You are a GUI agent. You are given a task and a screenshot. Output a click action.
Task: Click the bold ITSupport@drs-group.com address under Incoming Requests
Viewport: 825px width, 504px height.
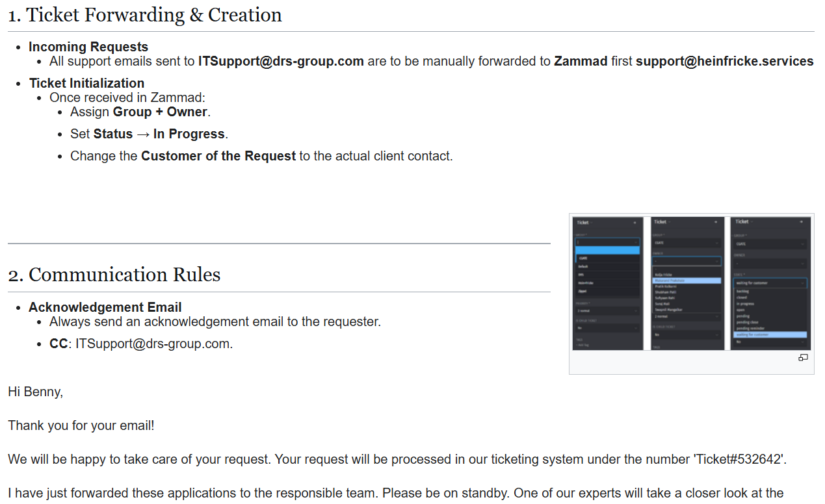(281, 62)
